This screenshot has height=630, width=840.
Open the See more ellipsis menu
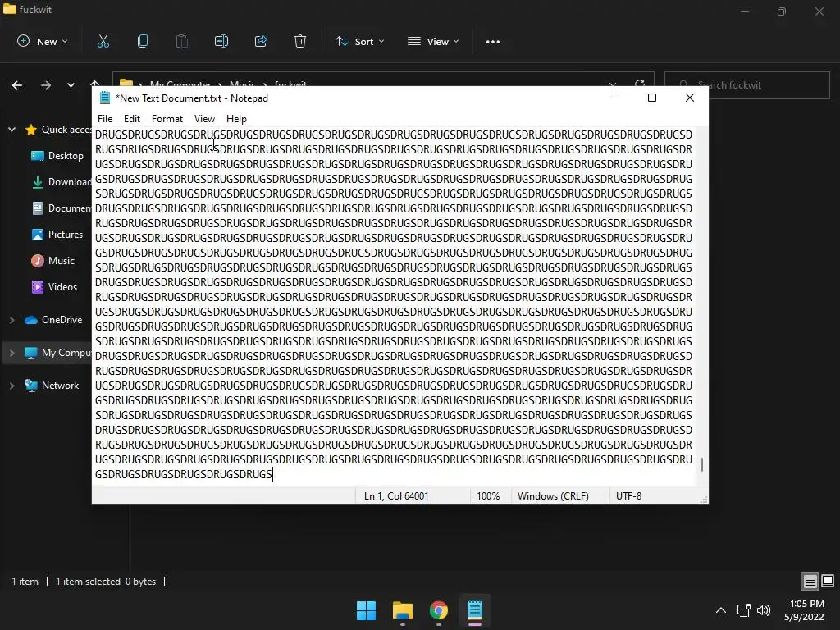pos(493,42)
